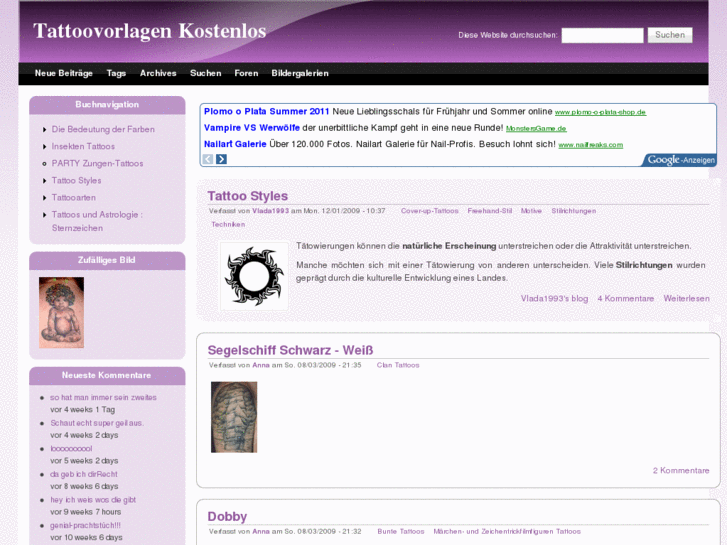The image size is (727, 545).
Task: Select the Techniken tag
Action: (228, 224)
